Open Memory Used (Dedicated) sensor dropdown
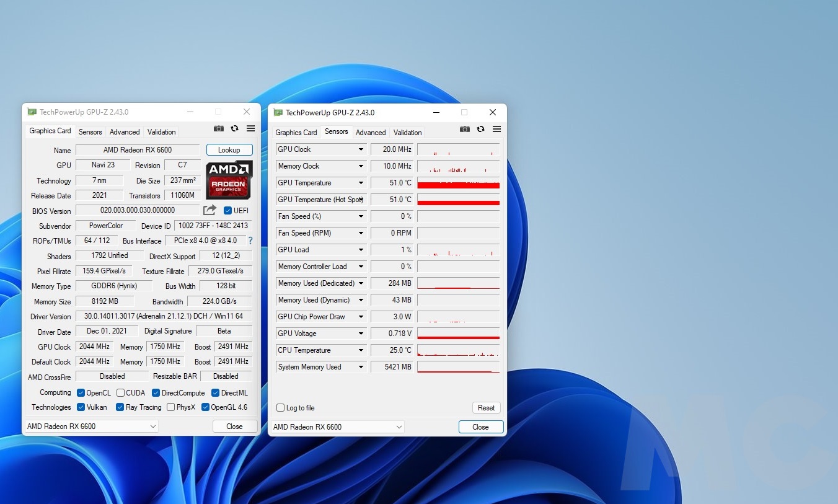838x504 pixels. click(x=361, y=283)
